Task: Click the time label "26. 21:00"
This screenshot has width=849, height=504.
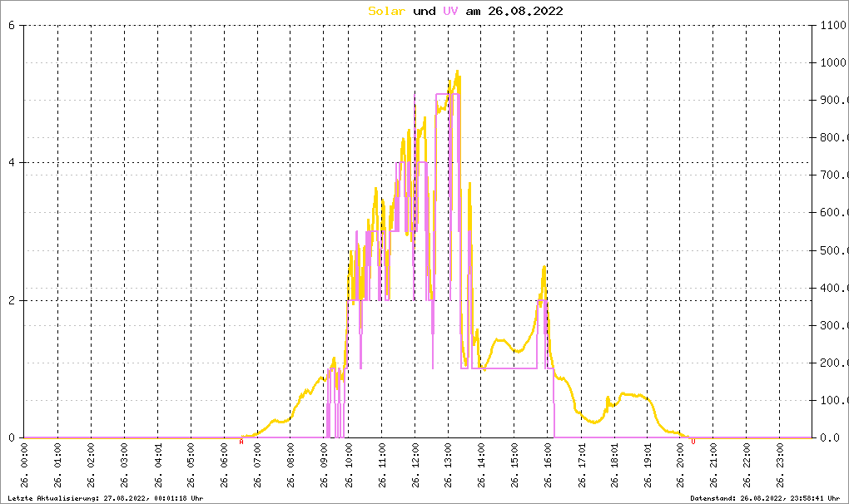Action: click(713, 465)
